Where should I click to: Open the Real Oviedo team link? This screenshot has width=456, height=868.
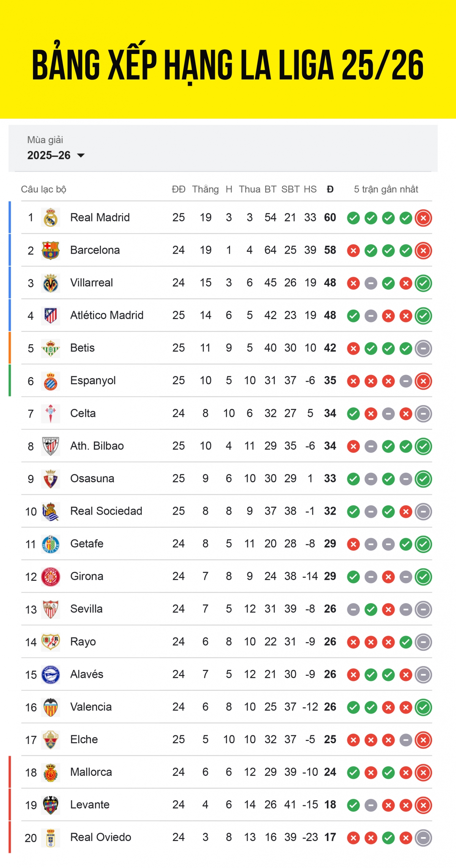tap(101, 837)
